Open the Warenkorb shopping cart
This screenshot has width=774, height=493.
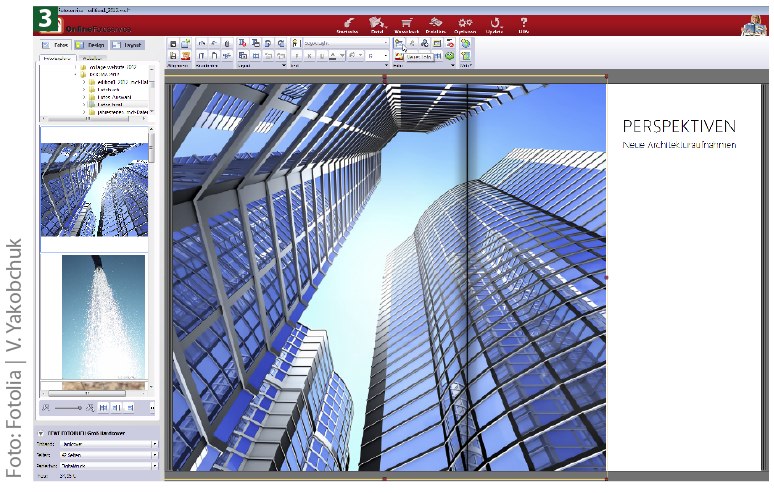click(x=406, y=25)
